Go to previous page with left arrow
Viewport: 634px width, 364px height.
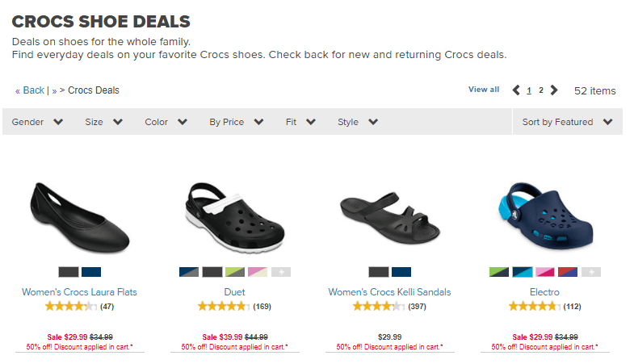pos(517,90)
